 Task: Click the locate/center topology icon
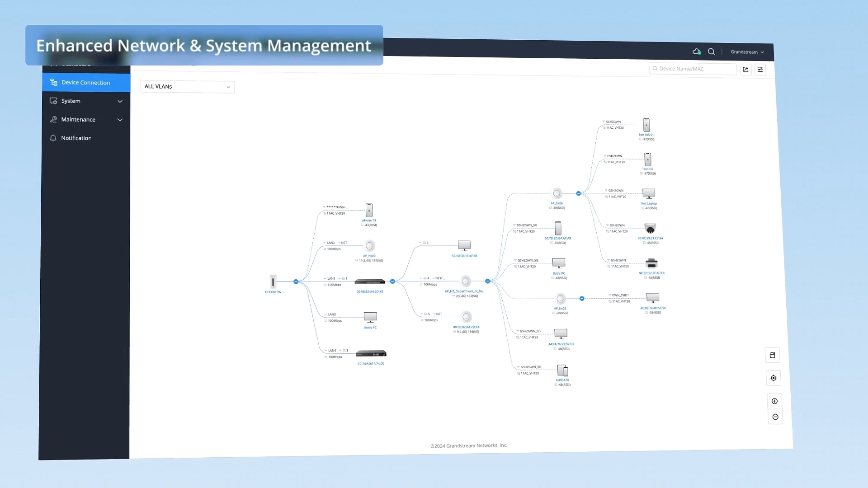point(774,378)
